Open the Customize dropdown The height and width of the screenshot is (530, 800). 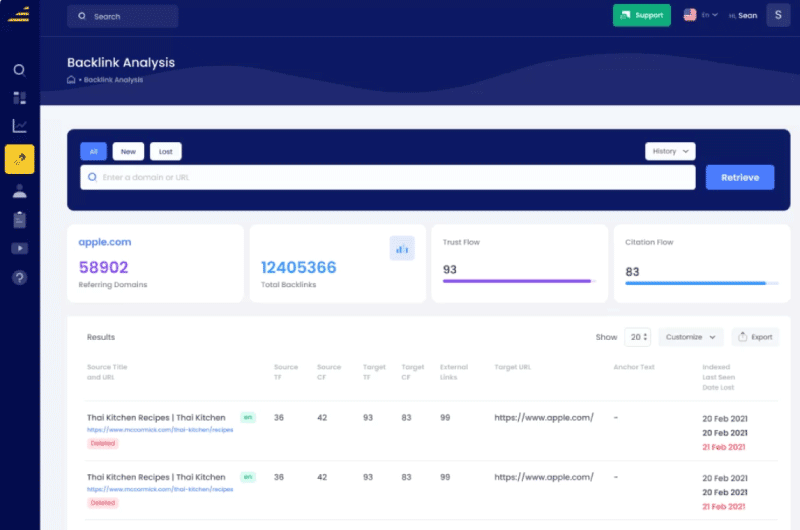[x=690, y=337]
